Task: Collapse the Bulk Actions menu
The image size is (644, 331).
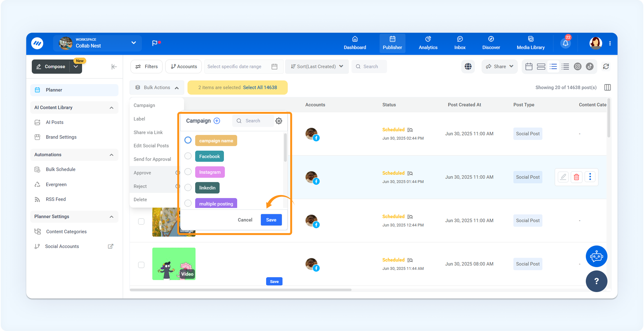Action: click(157, 88)
